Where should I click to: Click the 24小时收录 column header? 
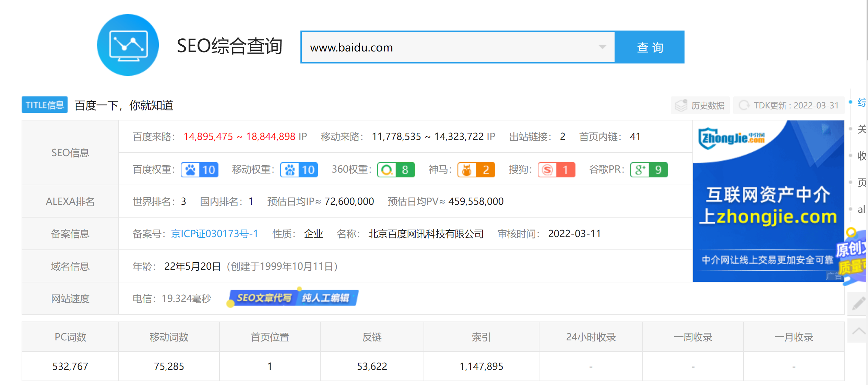point(591,337)
